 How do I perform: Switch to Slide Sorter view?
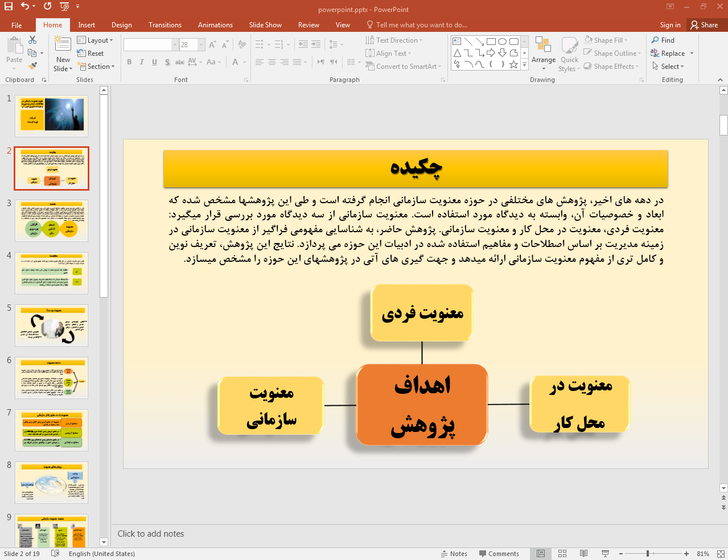pos(562,554)
